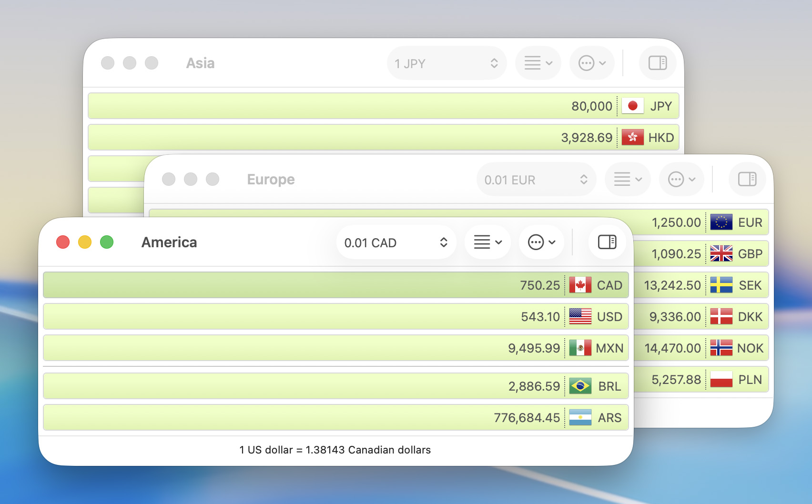Open the 0.01 EUR amount dropdown
Image resolution: width=812 pixels, height=504 pixels.
pyautogui.click(x=536, y=179)
